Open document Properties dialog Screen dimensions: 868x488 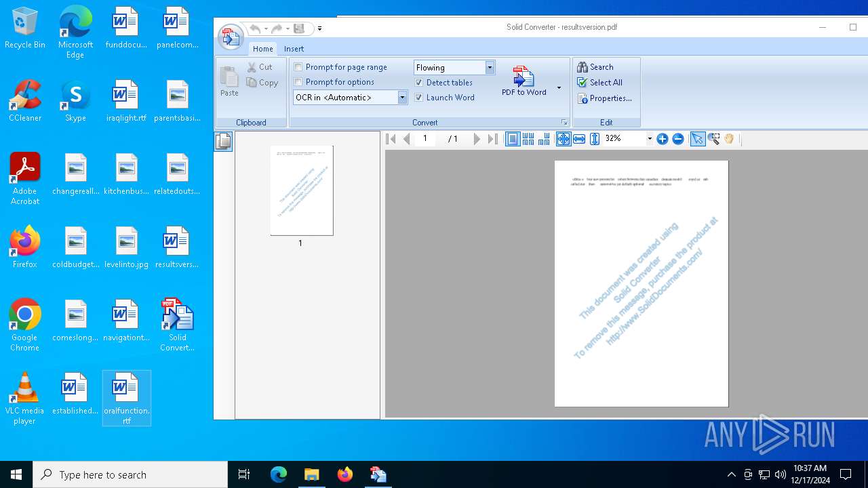605,98
